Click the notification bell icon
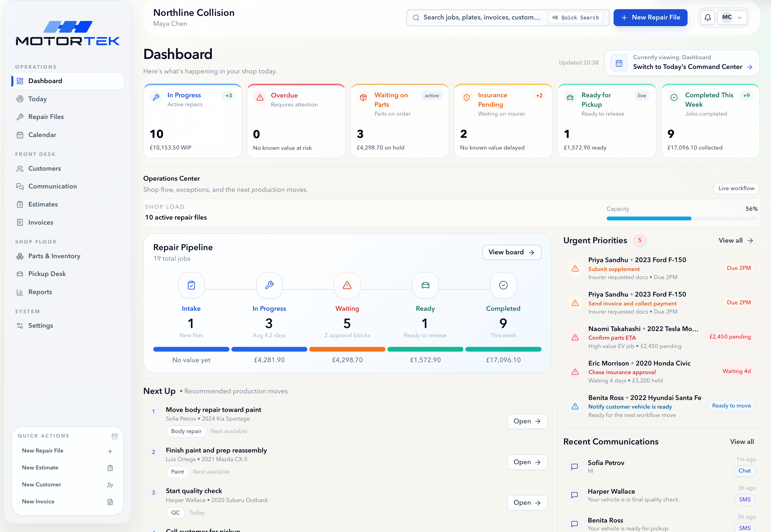This screenshot has width=771, height=532. (x=707, y=17)
